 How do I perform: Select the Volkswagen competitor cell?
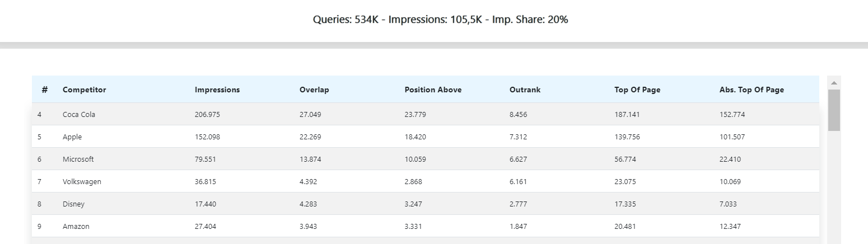tap(82, 181)
